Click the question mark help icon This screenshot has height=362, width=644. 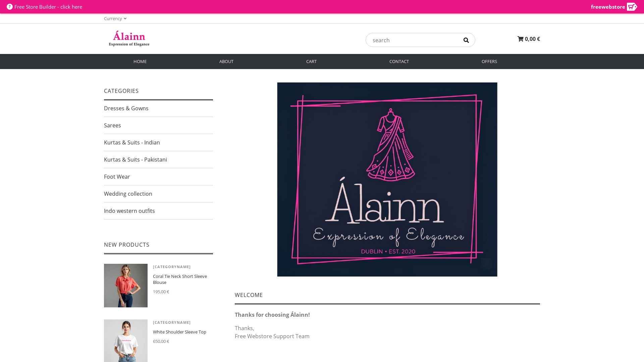coord(10,7)
